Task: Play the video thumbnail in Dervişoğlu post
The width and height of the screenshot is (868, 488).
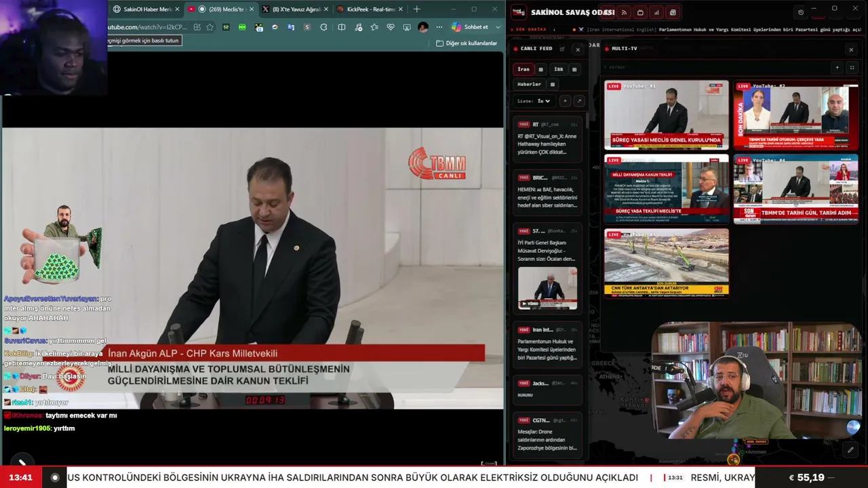Action: [x=547, y=287]
